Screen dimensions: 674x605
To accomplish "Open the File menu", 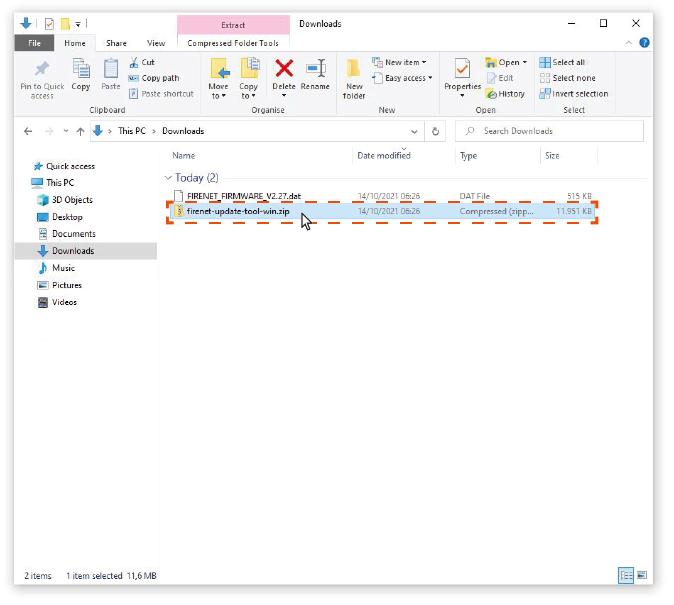I will [x=34, y=43].
